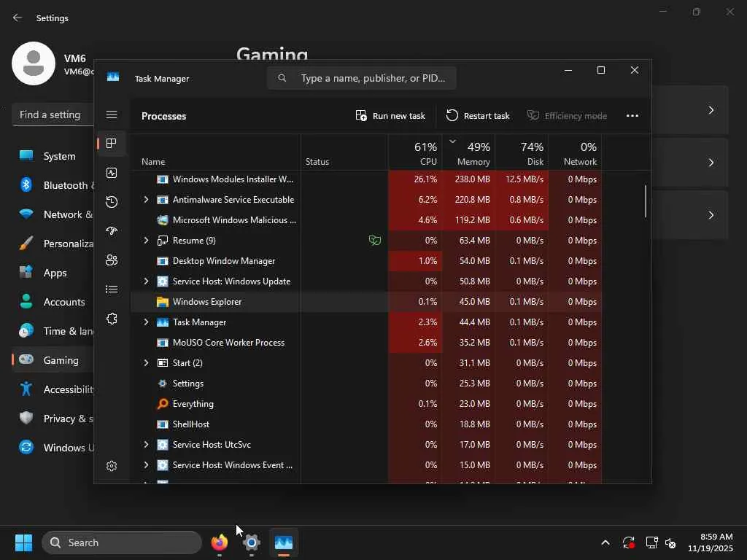Screen dimensions: 747x560
Task: Open Accounts category in Settings sidebar
Action: tap(53, 302)
